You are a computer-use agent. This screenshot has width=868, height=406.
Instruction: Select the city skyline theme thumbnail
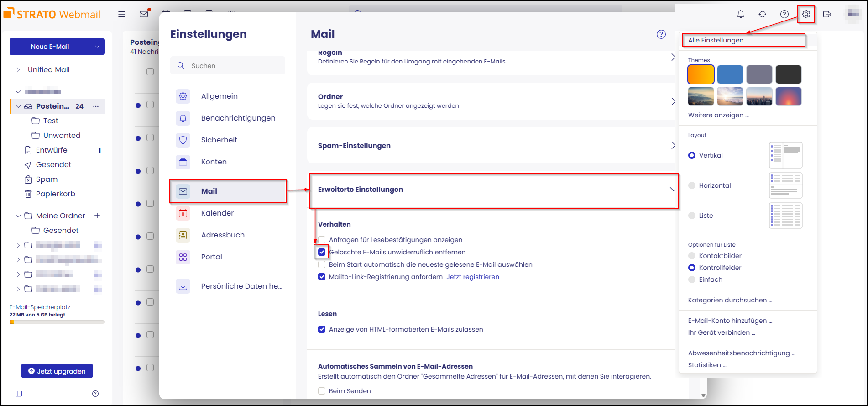[759, 96]
